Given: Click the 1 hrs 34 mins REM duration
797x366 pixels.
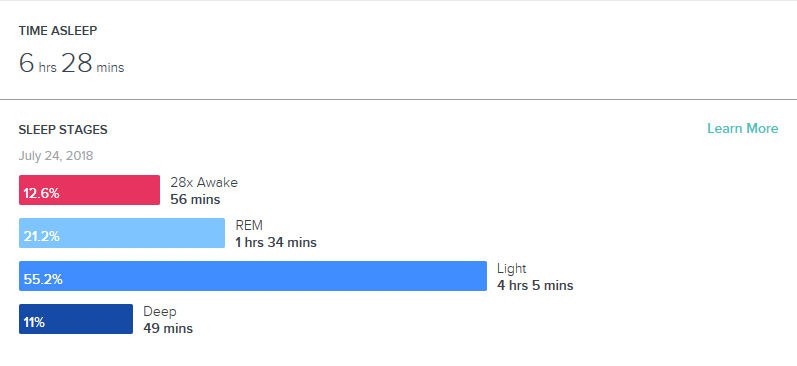Looking at the screenshot, I should pyautogui.click(x=276, y=242).
